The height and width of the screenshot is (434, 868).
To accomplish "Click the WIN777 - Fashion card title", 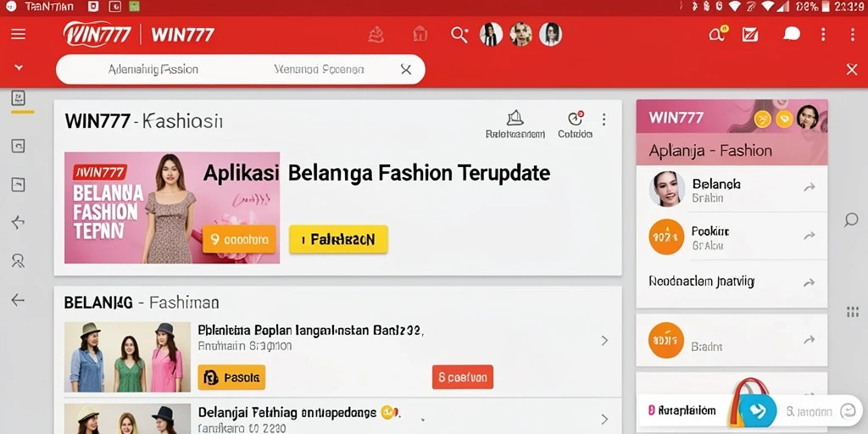I will 144,120.
